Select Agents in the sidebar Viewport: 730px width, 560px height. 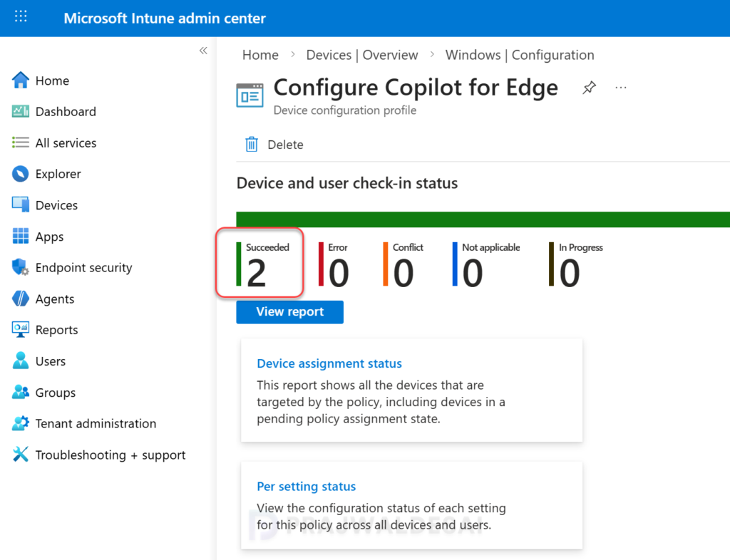point(54,299)
